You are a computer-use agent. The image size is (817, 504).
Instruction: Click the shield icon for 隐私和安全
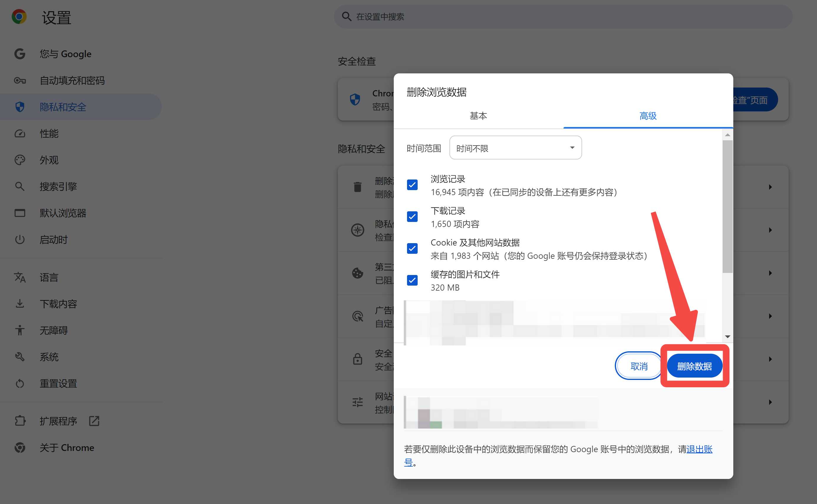(x=20, y=107)
